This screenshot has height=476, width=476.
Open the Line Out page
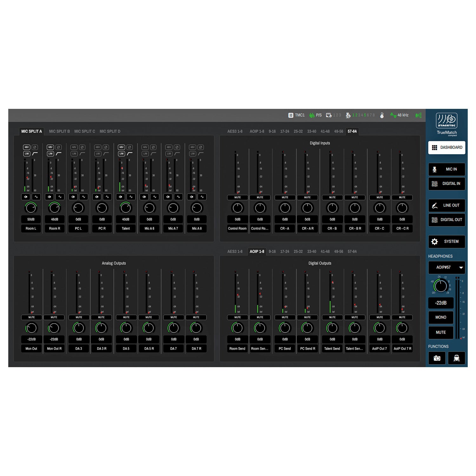click(447, 205)
